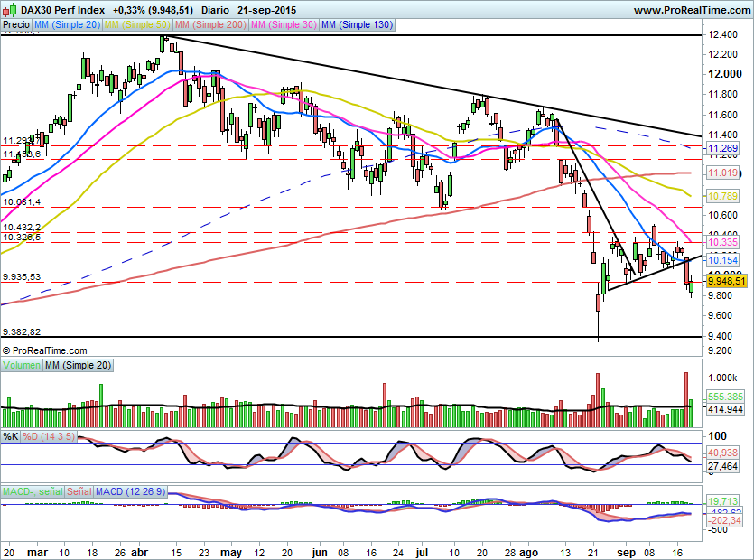The height and width of the screenshot is (560, 754).
Task: Select the MM (Simple 50) legend tab
Action: [137, 24]
